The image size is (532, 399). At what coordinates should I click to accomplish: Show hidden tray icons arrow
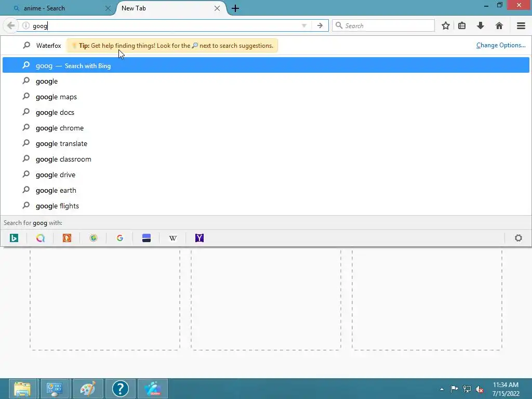coord(442,389)
